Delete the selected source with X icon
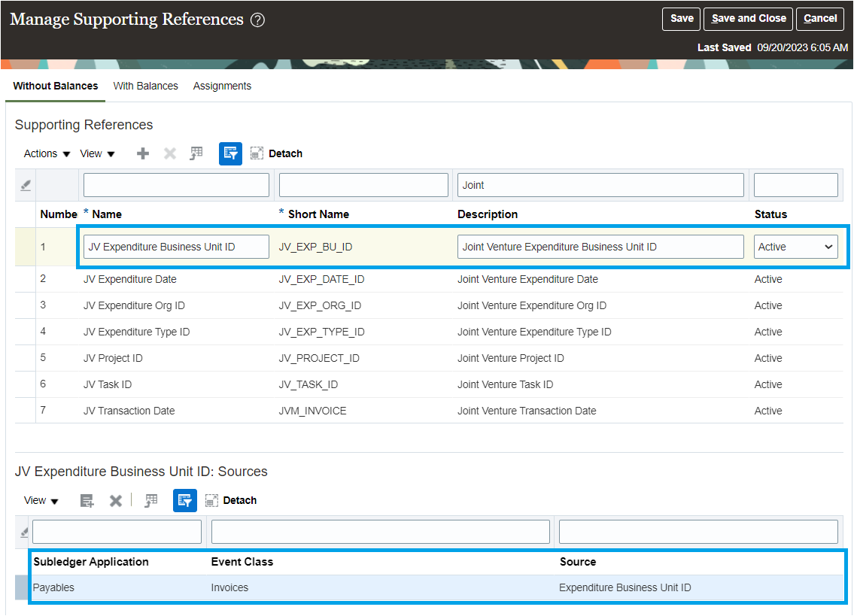 click(115, 500)
